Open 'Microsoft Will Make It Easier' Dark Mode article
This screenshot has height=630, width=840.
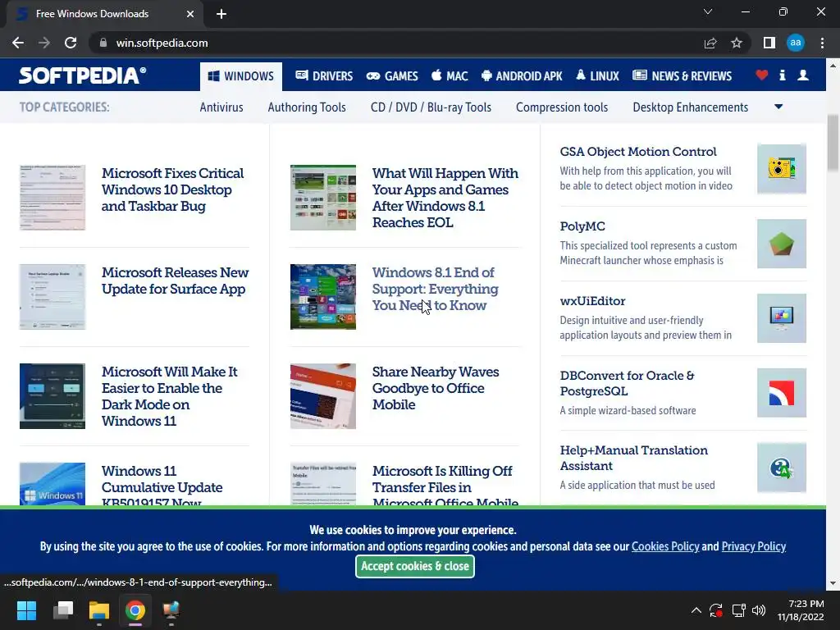(169, 396)
